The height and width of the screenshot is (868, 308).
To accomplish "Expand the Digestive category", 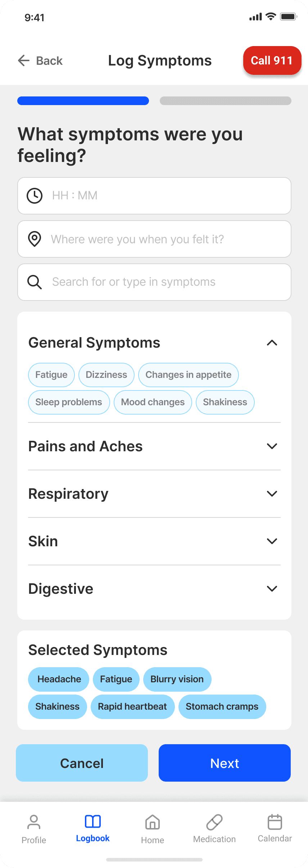I will [272, 589].
